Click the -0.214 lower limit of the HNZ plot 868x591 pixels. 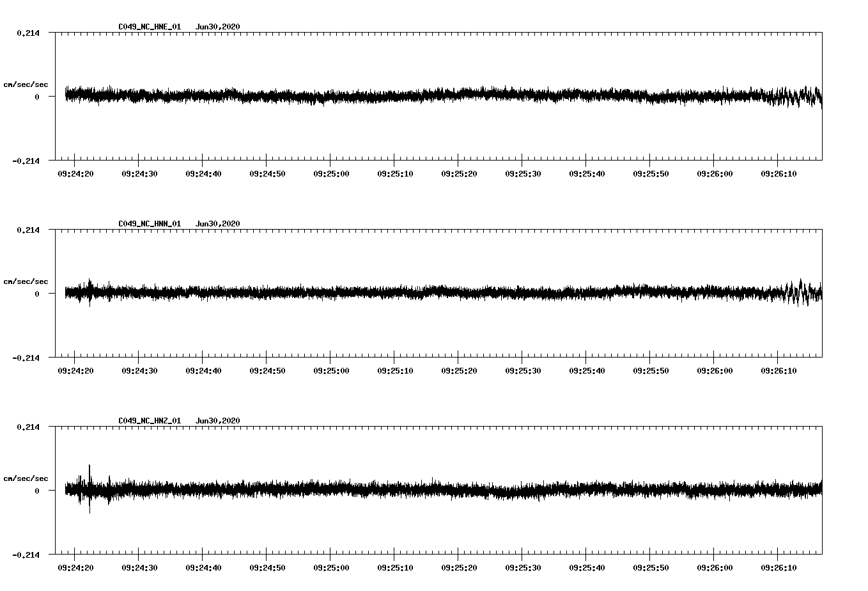coord(26,555)
